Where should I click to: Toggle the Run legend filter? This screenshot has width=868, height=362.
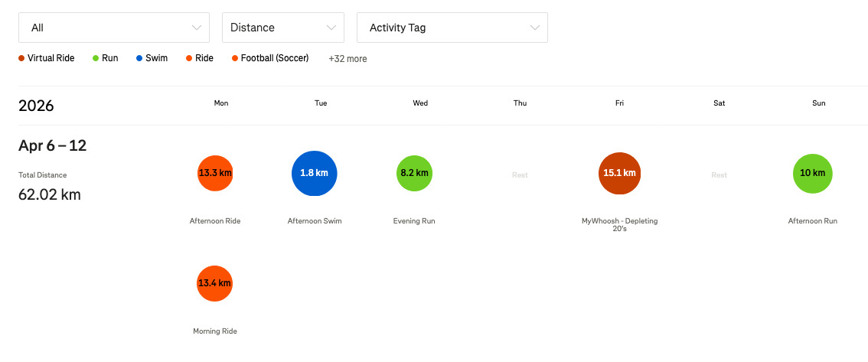(106, 58)
